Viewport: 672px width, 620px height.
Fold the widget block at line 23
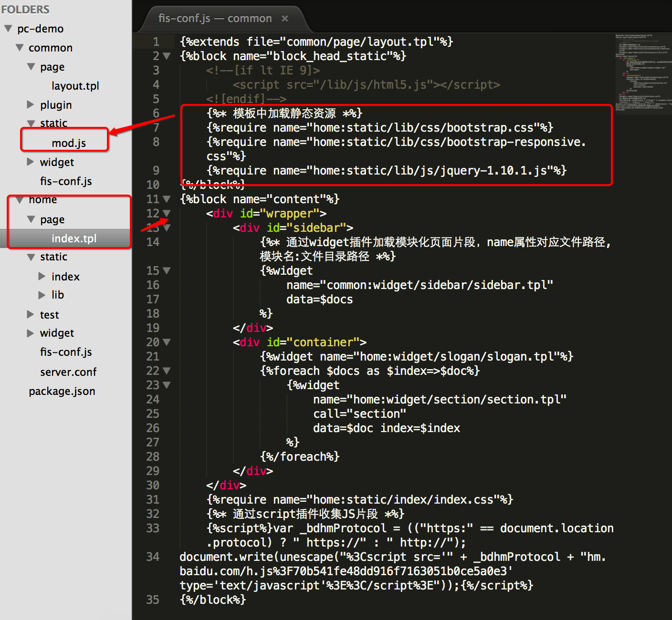167,385
